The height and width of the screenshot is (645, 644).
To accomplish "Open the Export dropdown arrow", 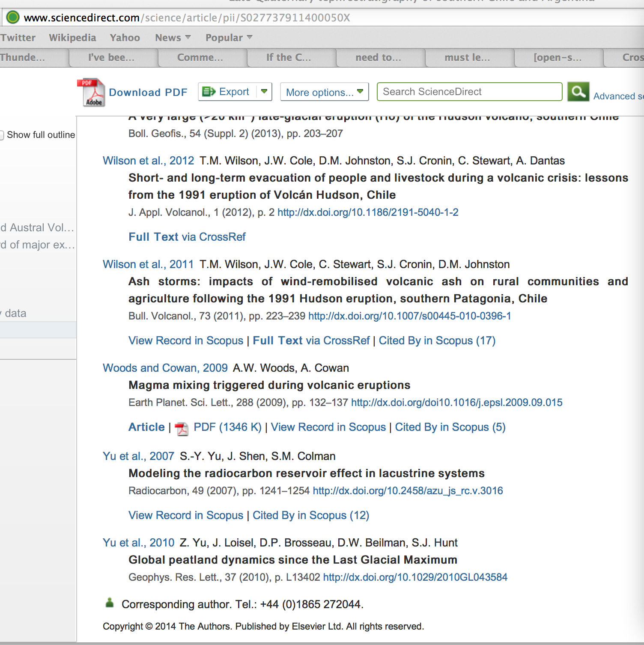I will (264, 92).
